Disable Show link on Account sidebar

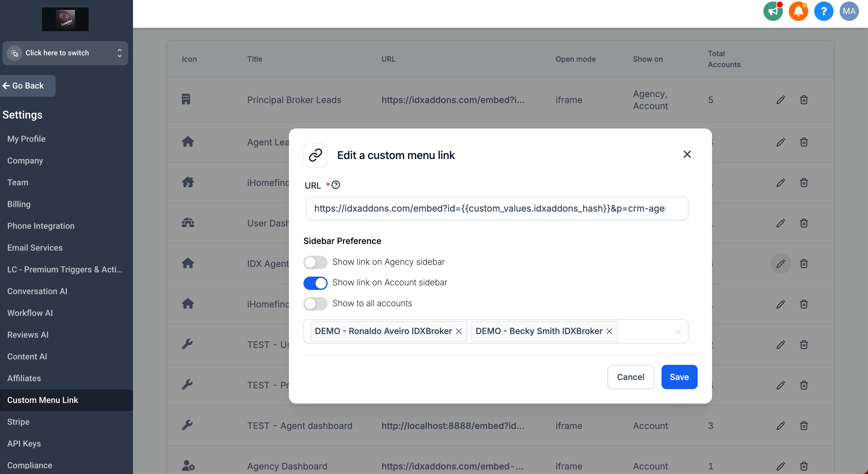pyautogui.click(x=315, y=283)
